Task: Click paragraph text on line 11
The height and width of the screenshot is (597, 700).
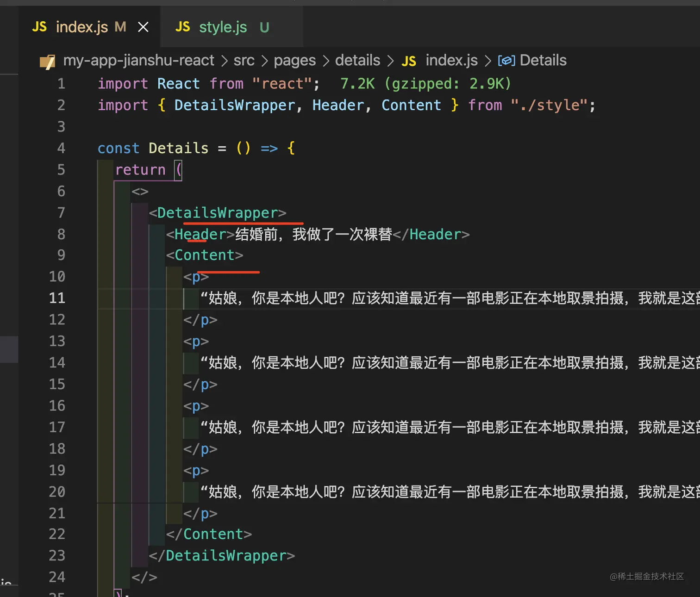Action: (x=450, y=298)
